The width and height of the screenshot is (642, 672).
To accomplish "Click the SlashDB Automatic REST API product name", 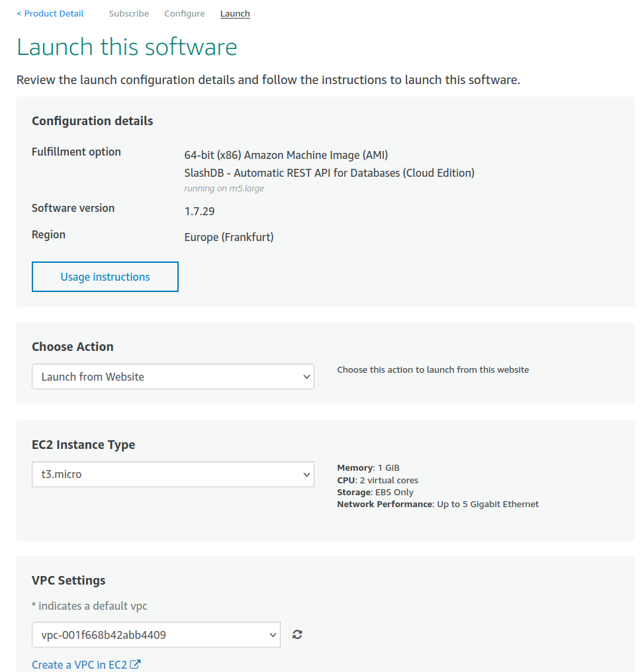I will click(329, 173).
